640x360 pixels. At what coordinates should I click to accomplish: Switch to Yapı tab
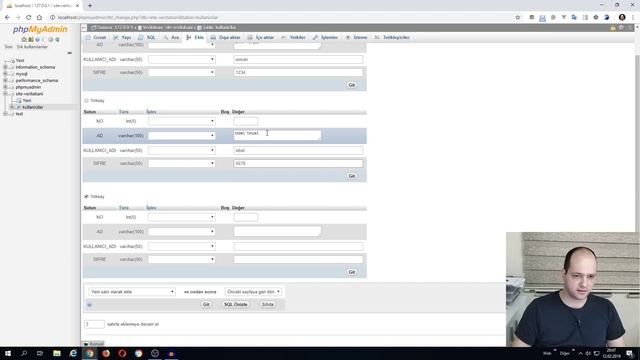tap(122, 38)
